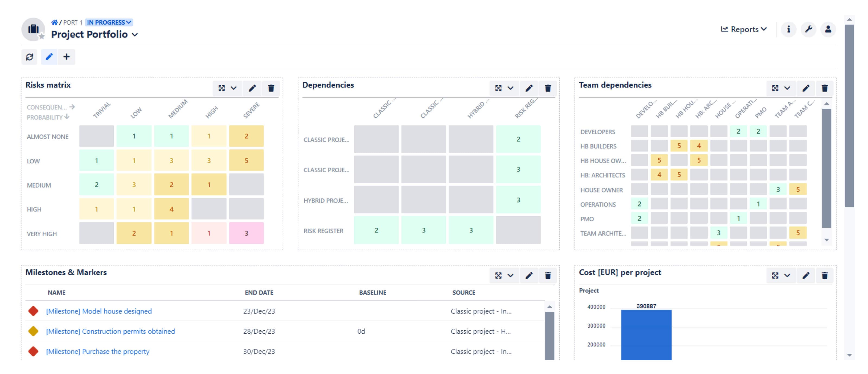Click the HOUSE OWNER team row label

click(x=601, y=190)
